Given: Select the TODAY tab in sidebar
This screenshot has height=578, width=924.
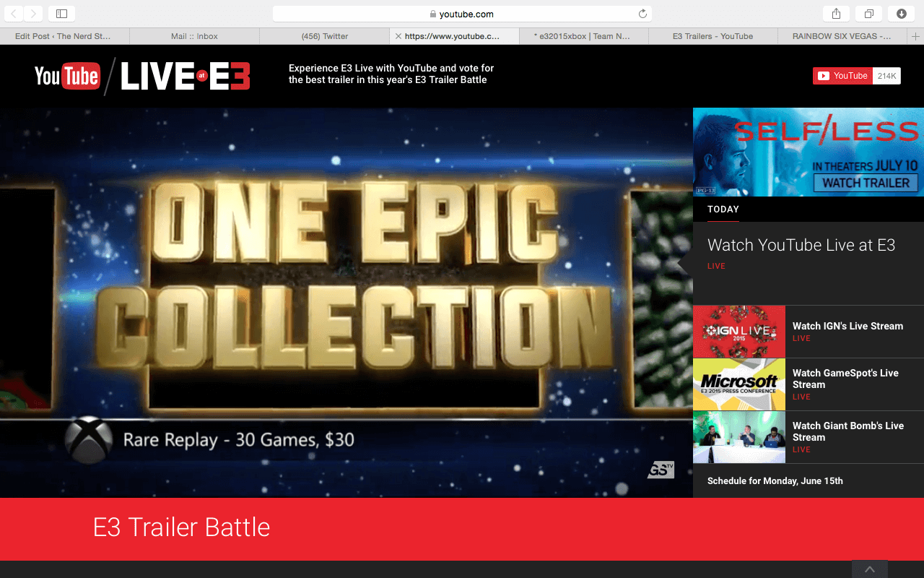Looking at the screenshot, I should point(723,210).
